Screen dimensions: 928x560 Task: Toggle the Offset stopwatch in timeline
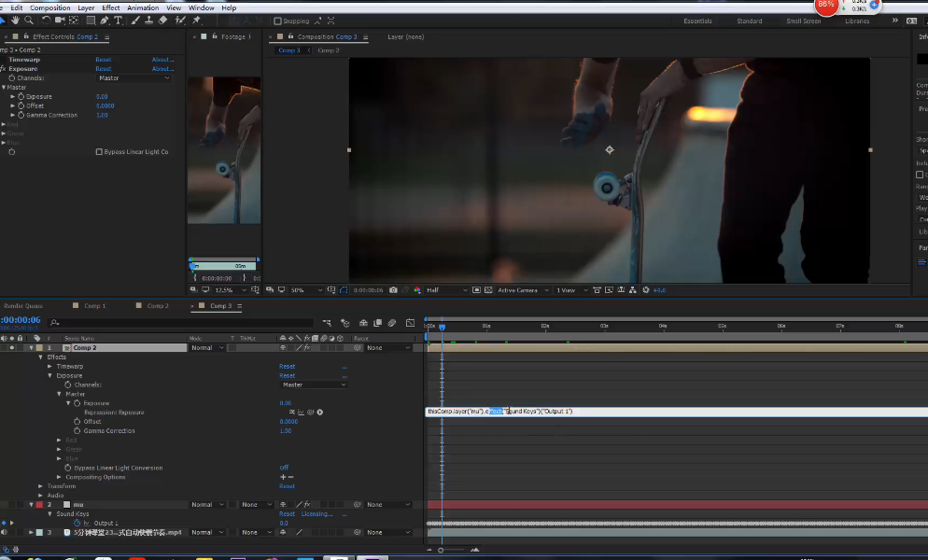[77, 422]
